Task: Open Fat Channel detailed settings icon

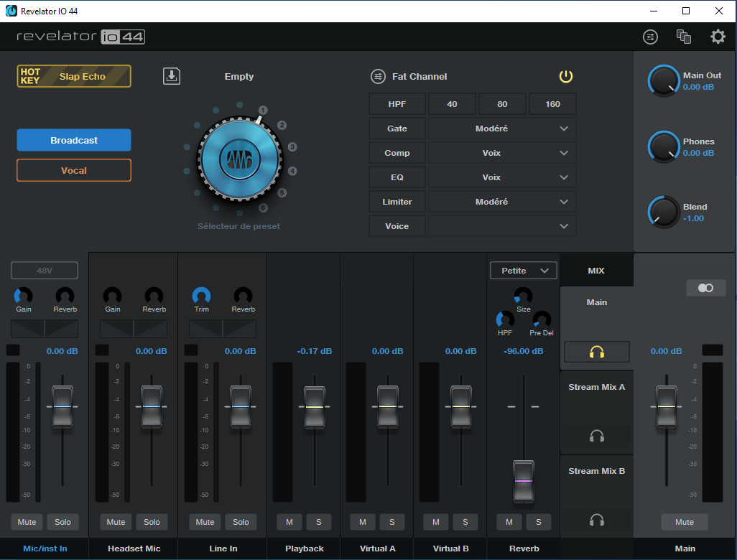Action: [x=378, y=76]
